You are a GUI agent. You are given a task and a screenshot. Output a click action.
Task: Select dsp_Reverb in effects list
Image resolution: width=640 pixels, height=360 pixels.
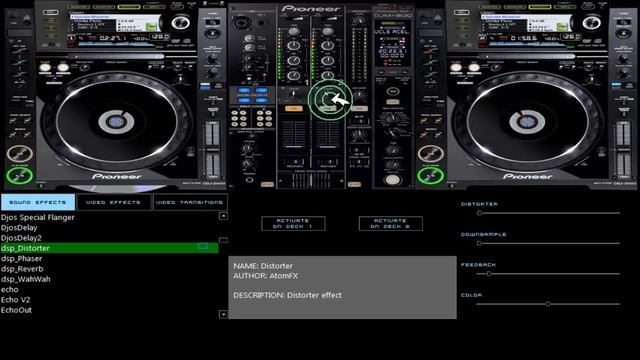[x=22, y=269]
